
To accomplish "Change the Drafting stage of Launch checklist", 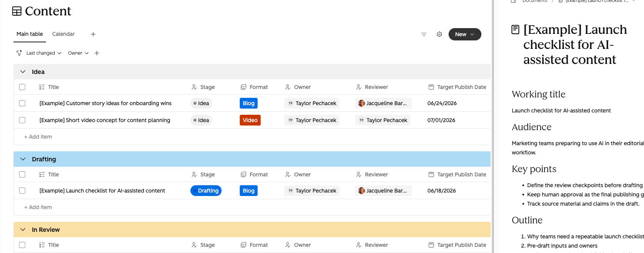I will (x=206, y=191).
